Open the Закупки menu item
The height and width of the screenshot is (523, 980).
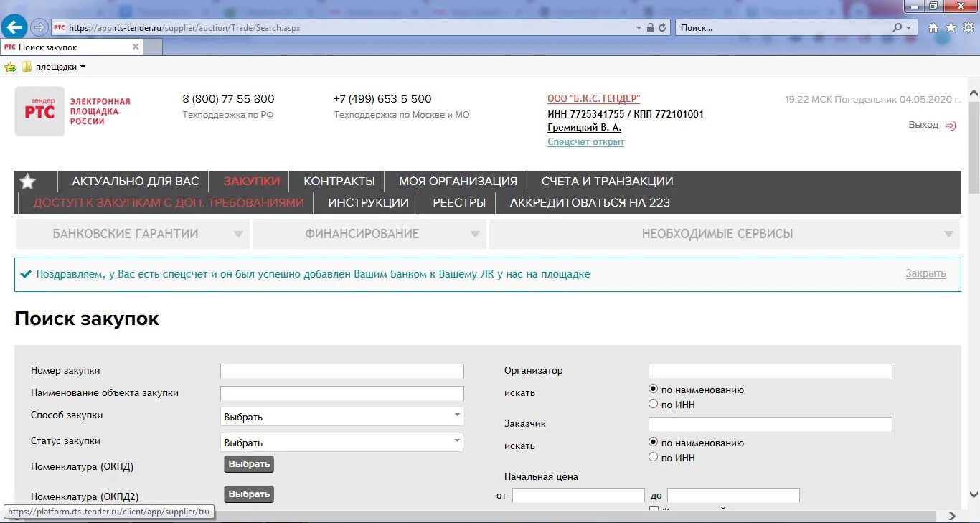[x=251, y=182]
